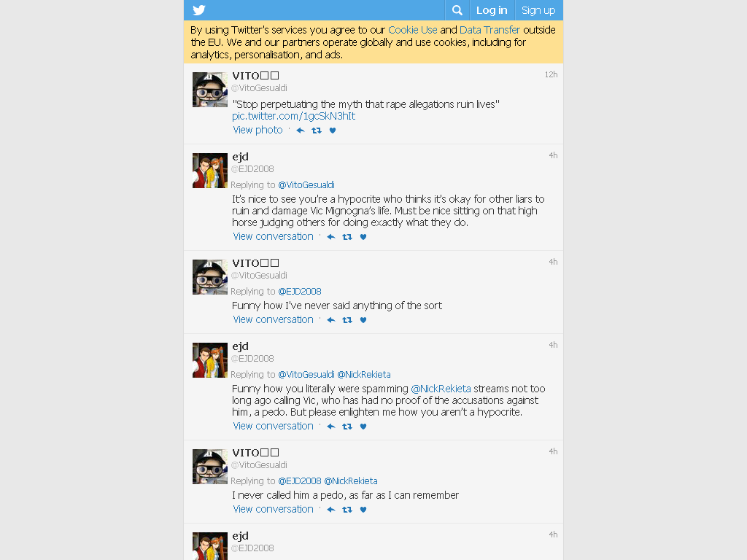Open the search magnifier icon
747x560 pixels.
pos(457,10)
